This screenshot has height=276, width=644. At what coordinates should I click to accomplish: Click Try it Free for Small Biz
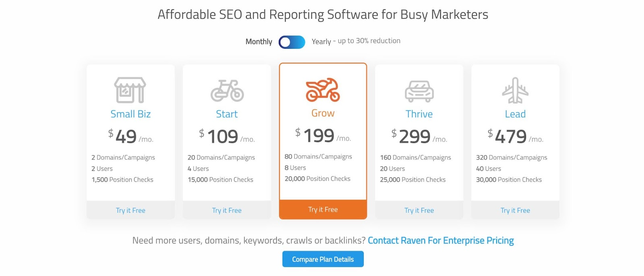130,210
